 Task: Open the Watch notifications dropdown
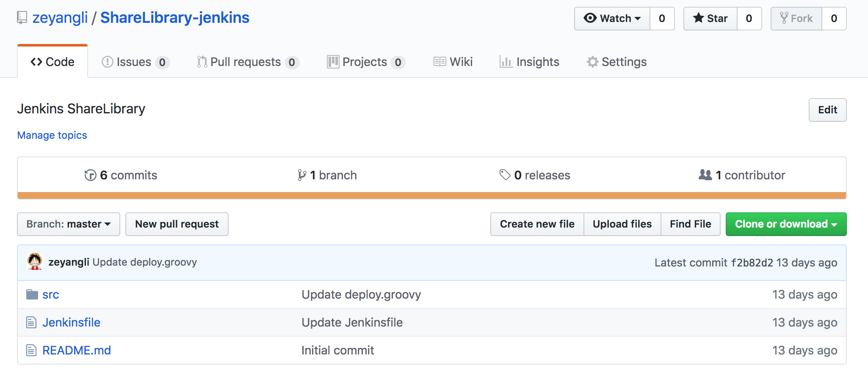(612, 19)
